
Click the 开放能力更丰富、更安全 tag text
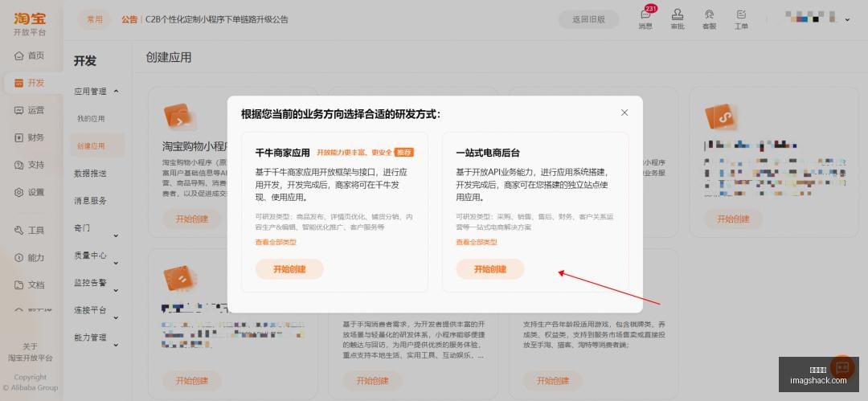[x=354, y=153]
